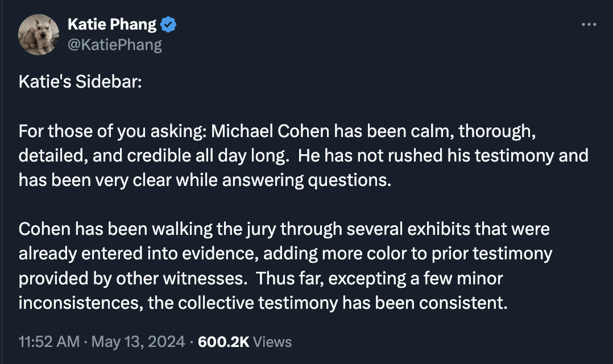Click the line starting "provided by other witnesses"
Viewport: 613px width, 364px height.
click(x=261, y=278)
